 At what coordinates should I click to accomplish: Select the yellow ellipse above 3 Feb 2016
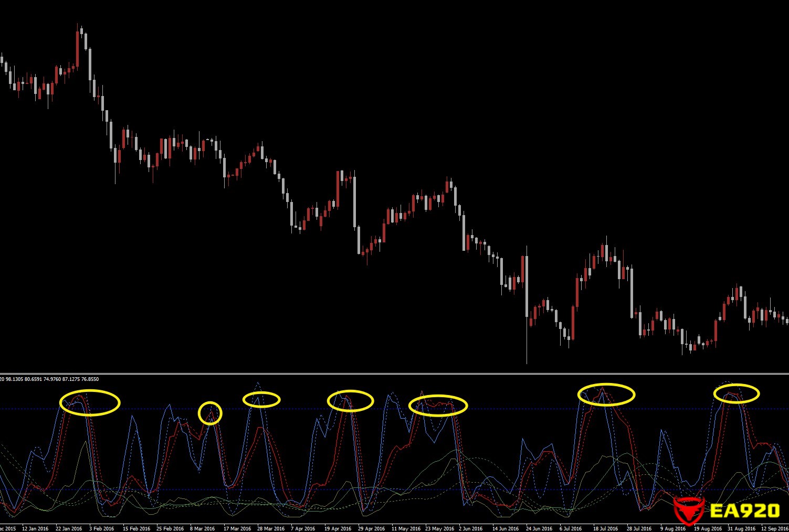pos(90,403)
